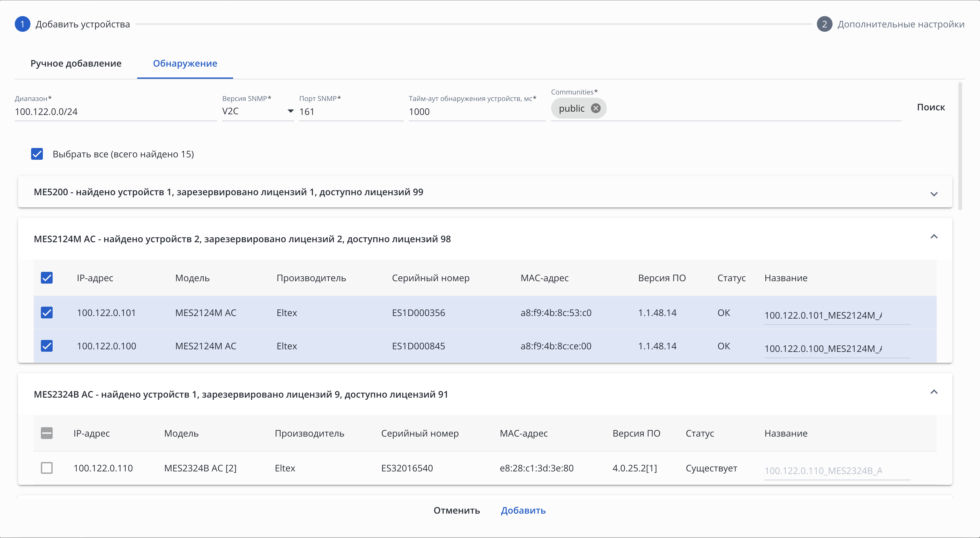This screenshot has height=538, width=980.
Task: Select the Обнаружение tab
Action: (185, 64)
